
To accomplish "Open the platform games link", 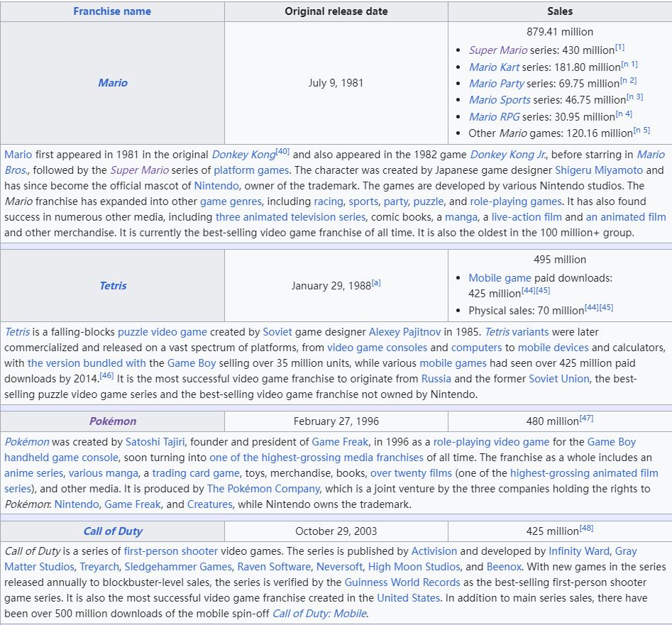I will coord(252,170).
